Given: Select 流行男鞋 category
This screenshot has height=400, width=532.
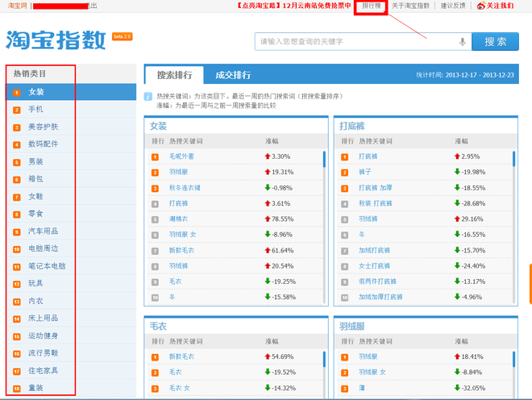Looking at the screenshot, I should [71, 352].
